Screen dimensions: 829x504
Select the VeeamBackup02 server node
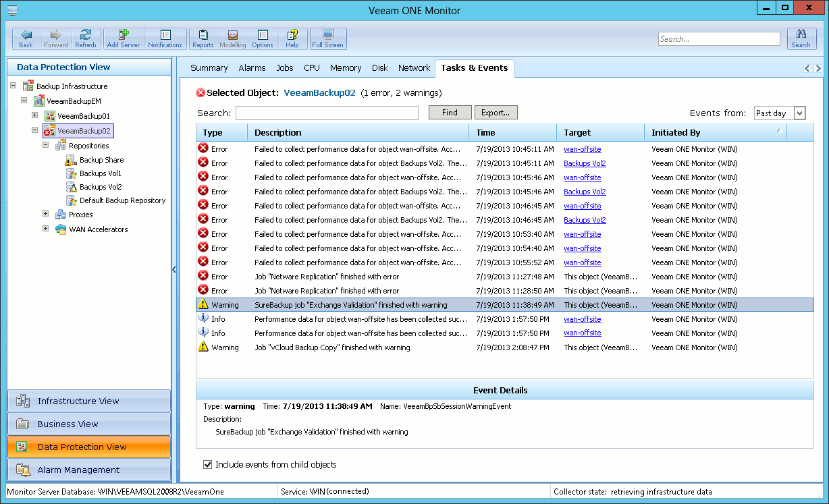(x=84, y=131)
